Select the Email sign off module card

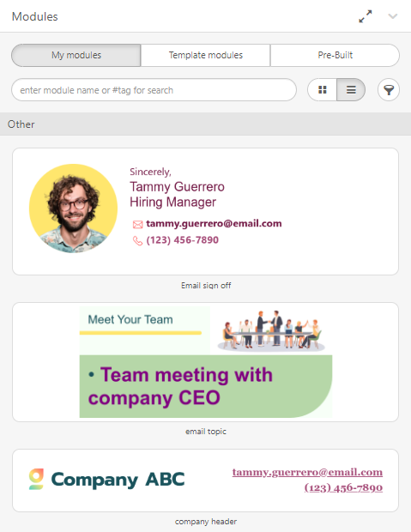pos(205,211)
